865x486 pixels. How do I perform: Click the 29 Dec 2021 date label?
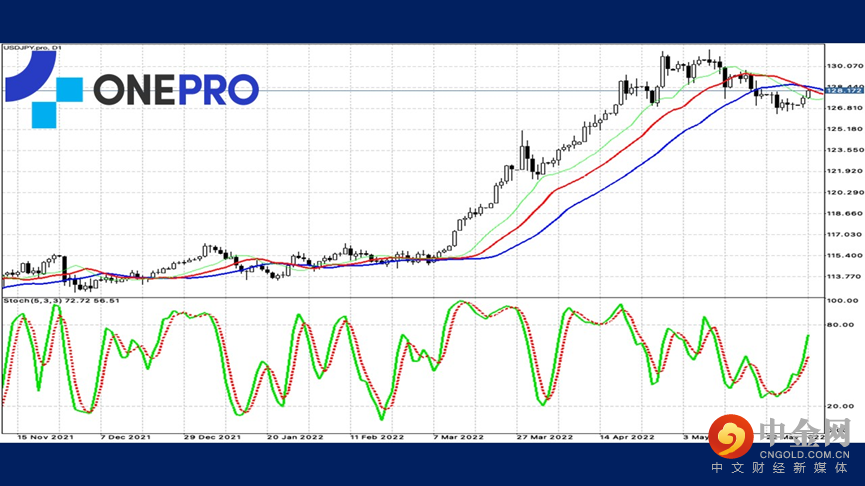tap(212, 437)
